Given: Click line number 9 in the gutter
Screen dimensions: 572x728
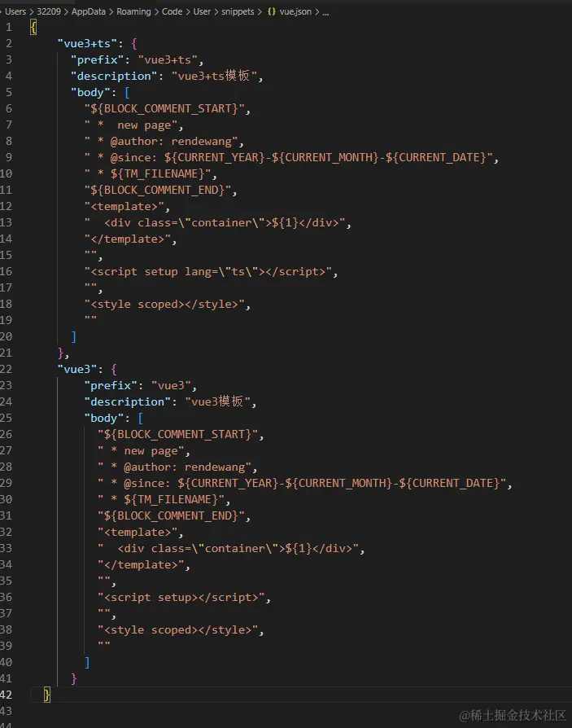Looking at the screenshot, I should click(x=8, y=157).
